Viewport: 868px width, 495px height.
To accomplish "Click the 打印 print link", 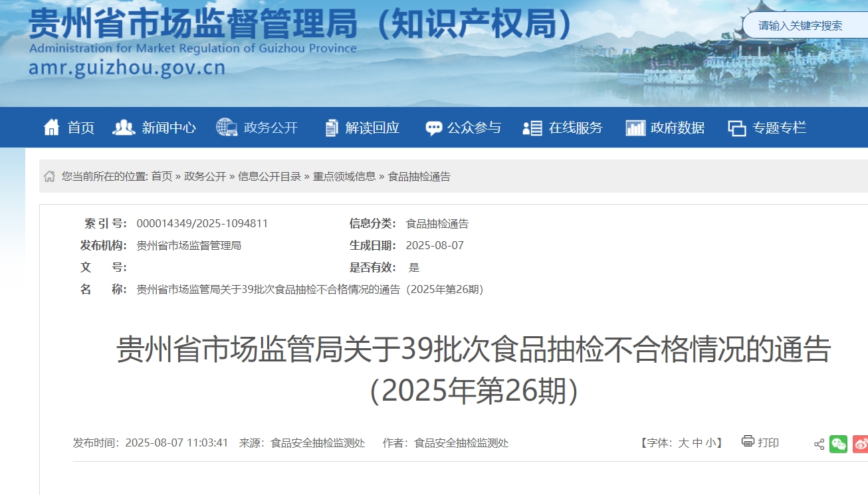I will click(x=768, y=443).
